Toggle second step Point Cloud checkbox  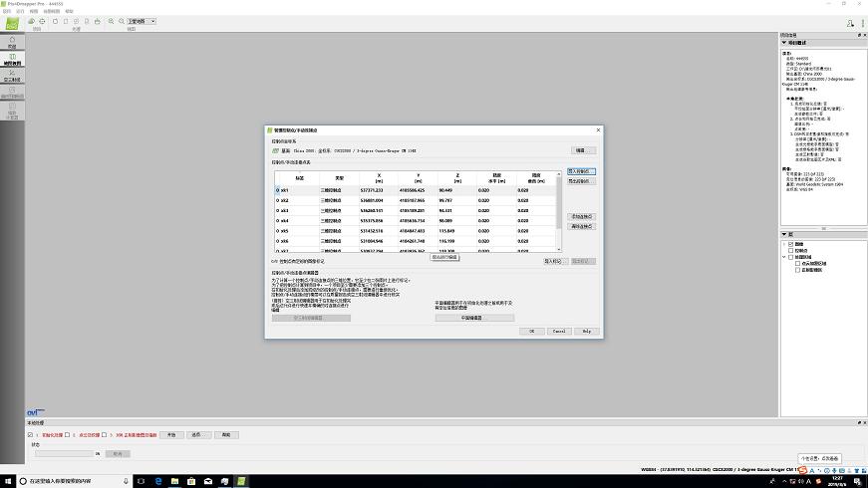coord(68,435)
